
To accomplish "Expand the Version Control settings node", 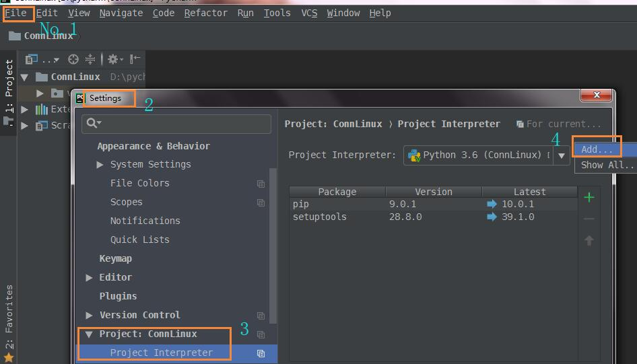I will [90, 315].
